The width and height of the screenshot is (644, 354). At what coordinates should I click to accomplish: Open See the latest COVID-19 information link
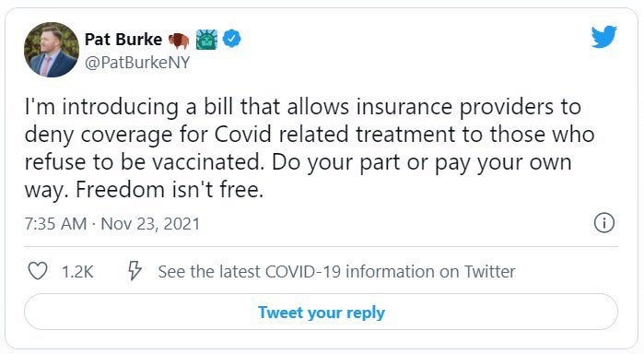pyautogui.click(x=337, y=272)
